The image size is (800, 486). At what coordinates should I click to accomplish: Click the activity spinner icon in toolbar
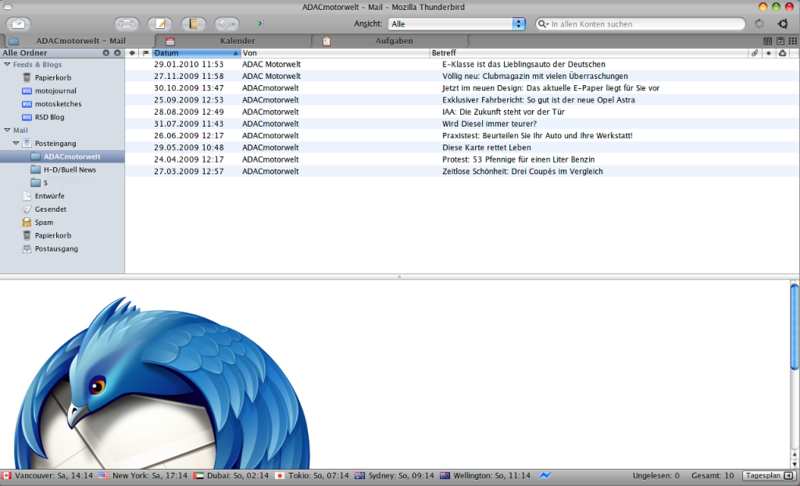tap(759, 24)
